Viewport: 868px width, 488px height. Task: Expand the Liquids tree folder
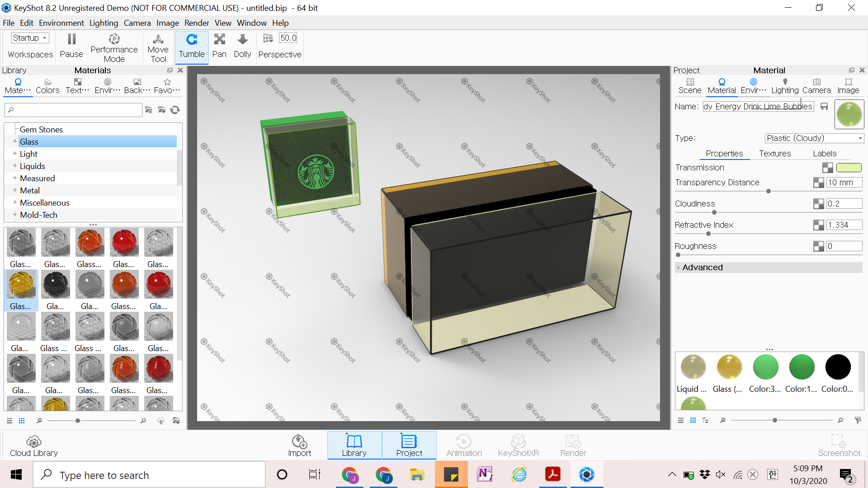[x=15, y=166]
